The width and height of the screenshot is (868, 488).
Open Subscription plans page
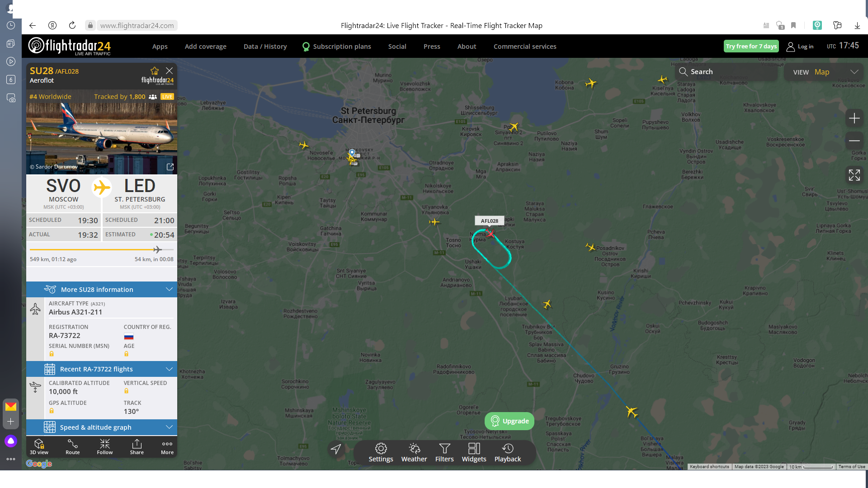coord(336,46)
